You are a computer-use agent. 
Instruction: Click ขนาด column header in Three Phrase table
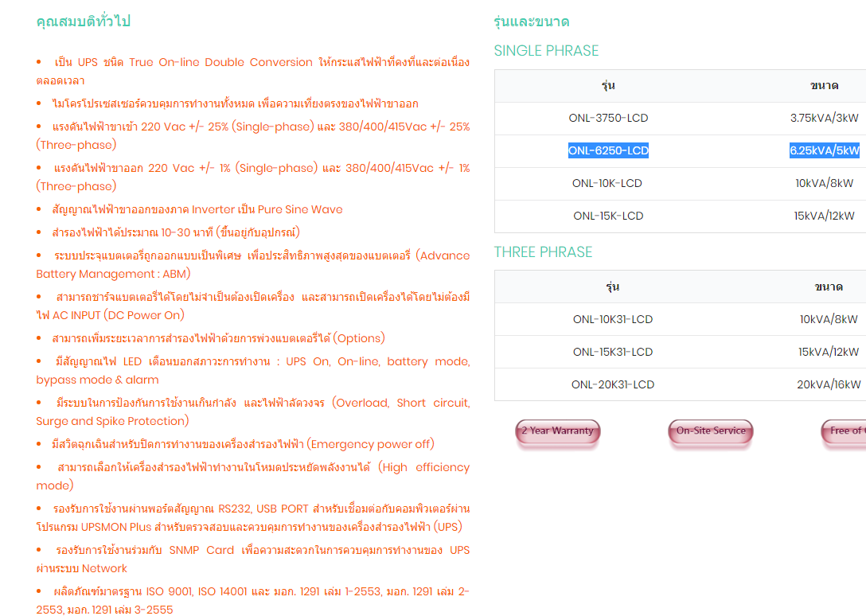[829, 287]
